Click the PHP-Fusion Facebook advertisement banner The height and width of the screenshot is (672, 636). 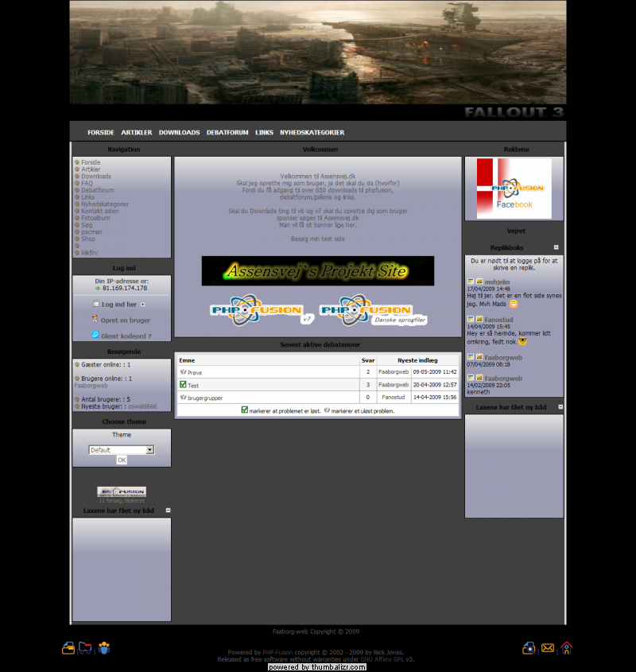[x=514, y=188]
